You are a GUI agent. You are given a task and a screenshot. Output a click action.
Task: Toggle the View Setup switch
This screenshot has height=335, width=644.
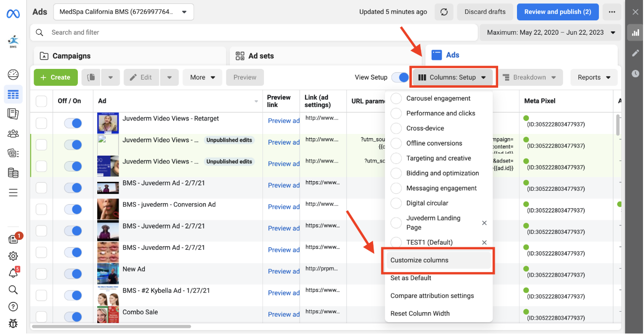tap(400, 77)
